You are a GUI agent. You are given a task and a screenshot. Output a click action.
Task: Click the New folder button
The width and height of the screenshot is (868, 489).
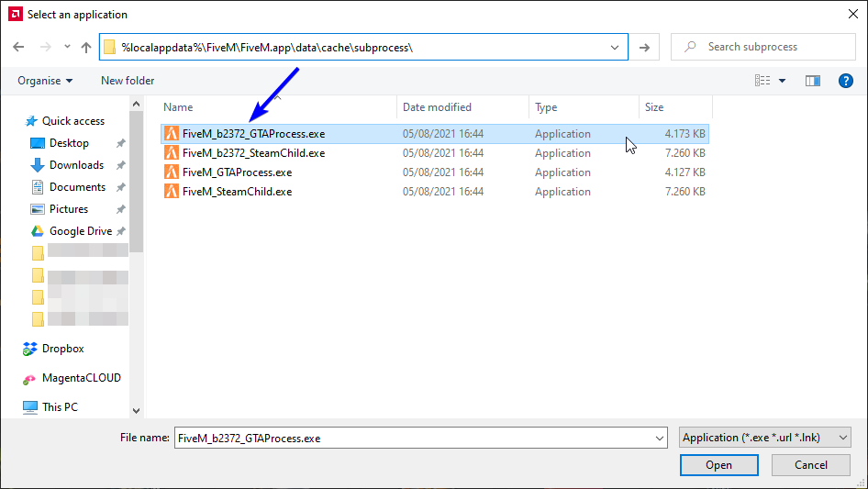coord(128,81)
